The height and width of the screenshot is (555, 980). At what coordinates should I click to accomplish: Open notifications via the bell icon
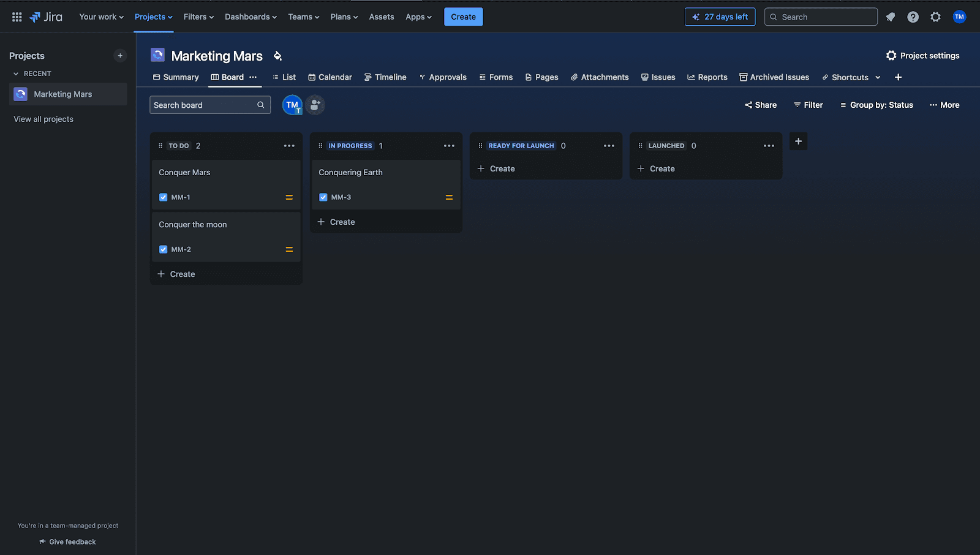click(891, 17)
